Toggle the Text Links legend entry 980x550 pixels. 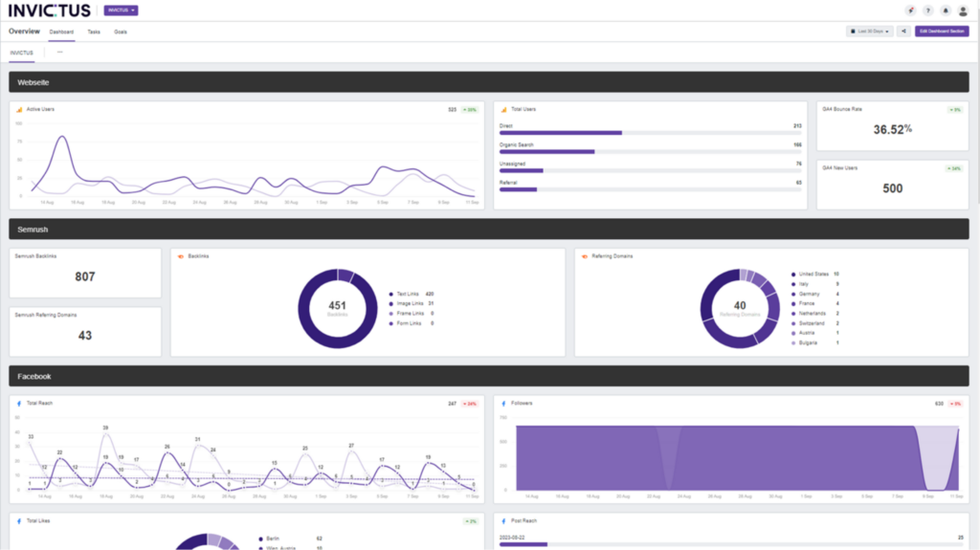click(x=410, y=294)
